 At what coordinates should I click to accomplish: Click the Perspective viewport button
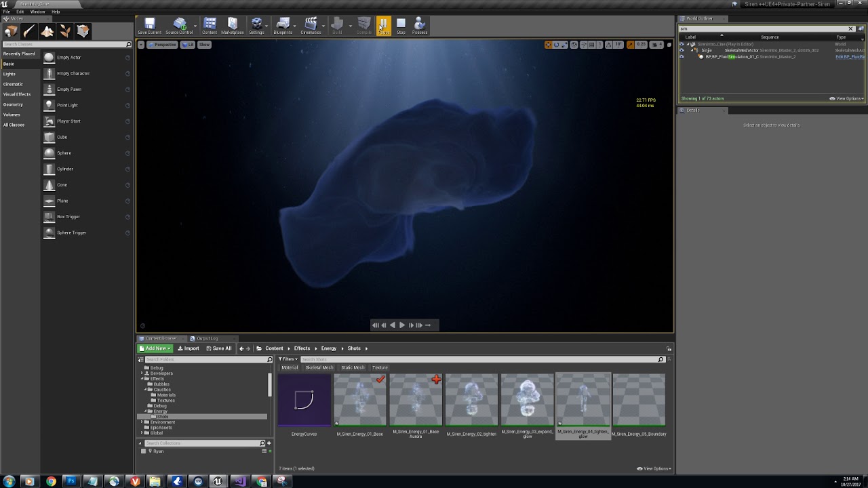click(161, 45)
